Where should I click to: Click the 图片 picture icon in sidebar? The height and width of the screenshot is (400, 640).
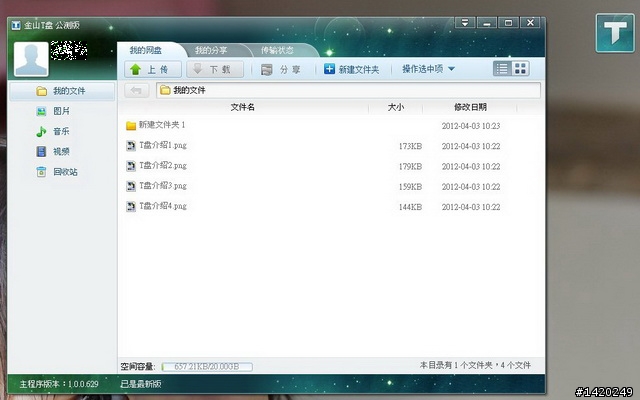point(41,111)
